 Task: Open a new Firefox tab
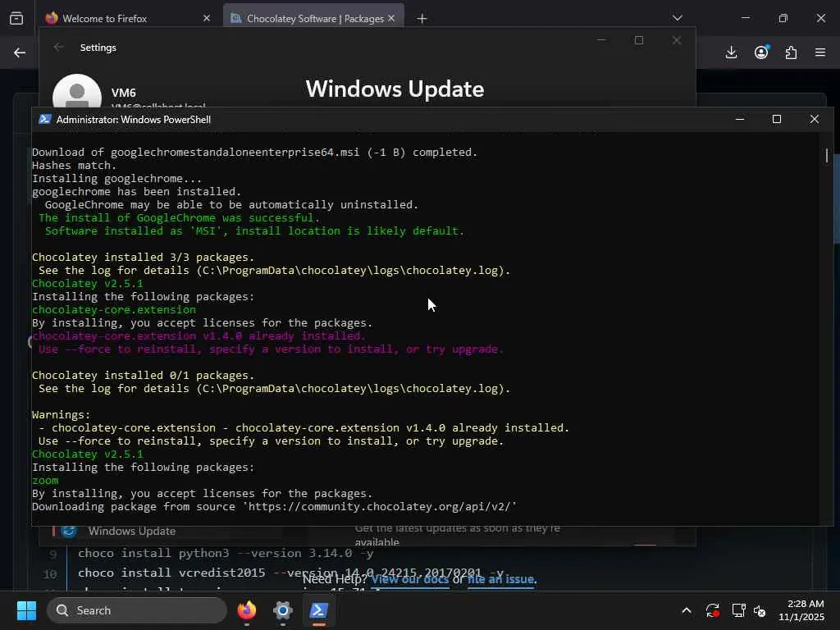tap(422, 19)
